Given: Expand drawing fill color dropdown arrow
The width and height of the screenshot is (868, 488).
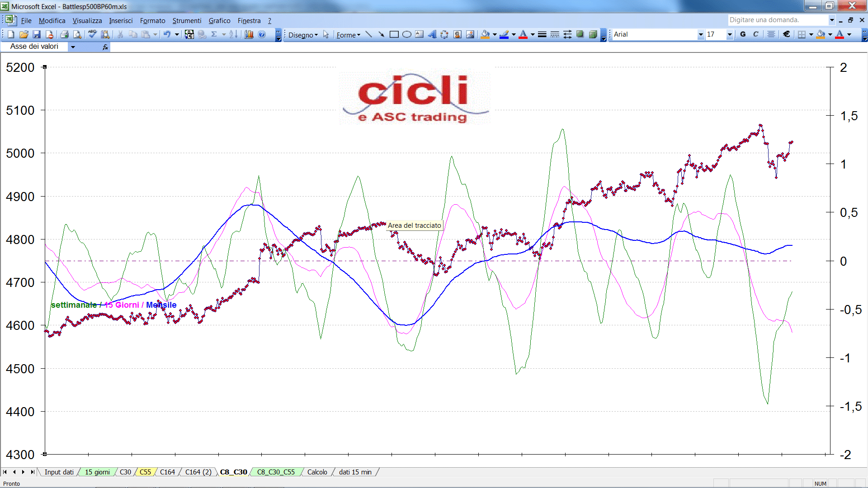Looking at the screenshot, I should 495,34.
